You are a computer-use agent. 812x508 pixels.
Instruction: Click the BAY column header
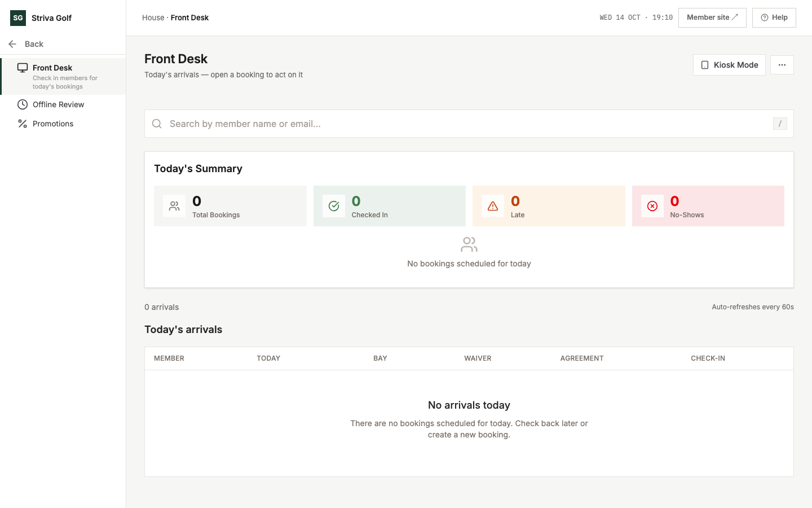pos(380,358)
